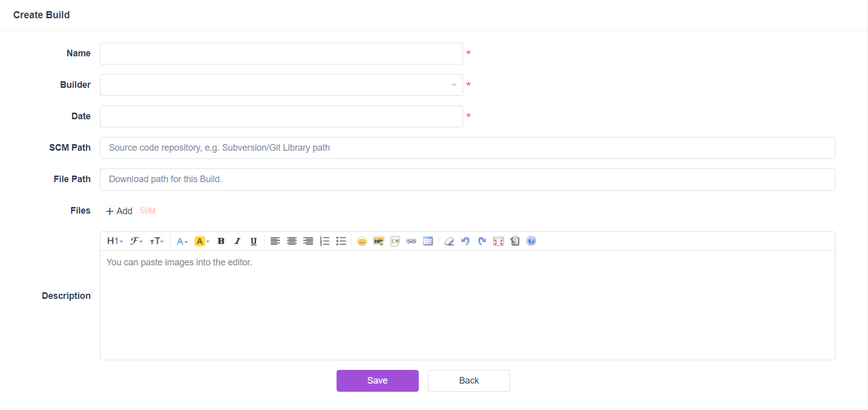Click the Back button
Screen dimensions: 868x410
469,381
